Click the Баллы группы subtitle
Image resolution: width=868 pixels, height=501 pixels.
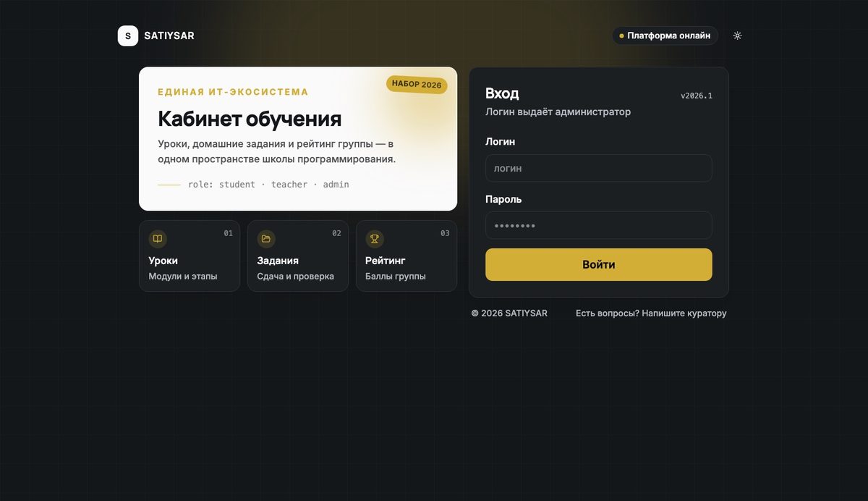point(396,277)
